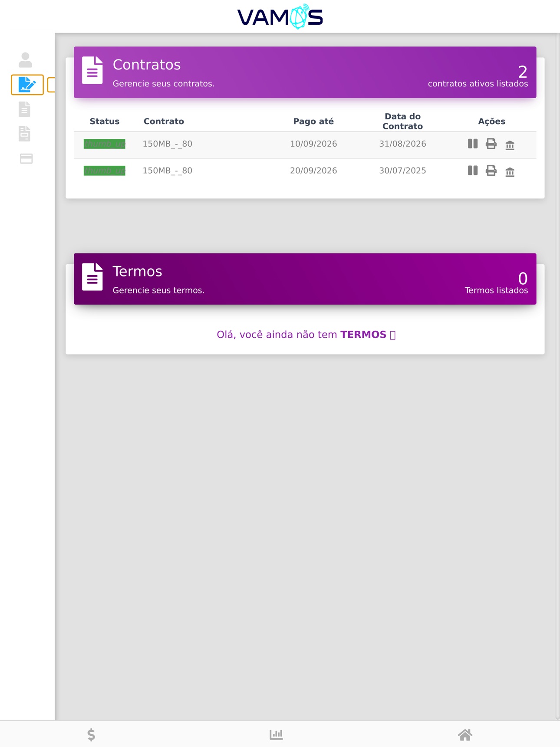Open the bar chart statistics tab
Image resolution: width=560 pixels, height=747 pixels.
coord(276,734)
